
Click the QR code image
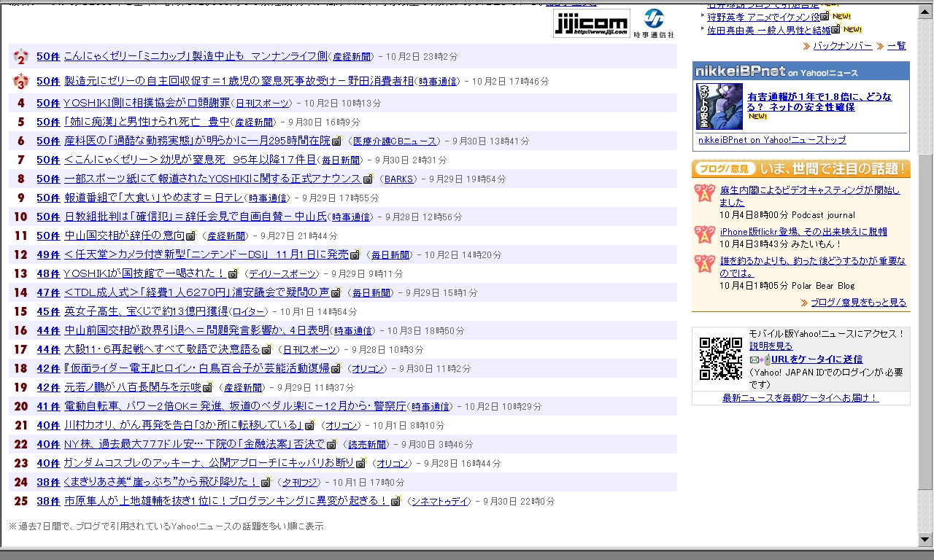point(721,358)
